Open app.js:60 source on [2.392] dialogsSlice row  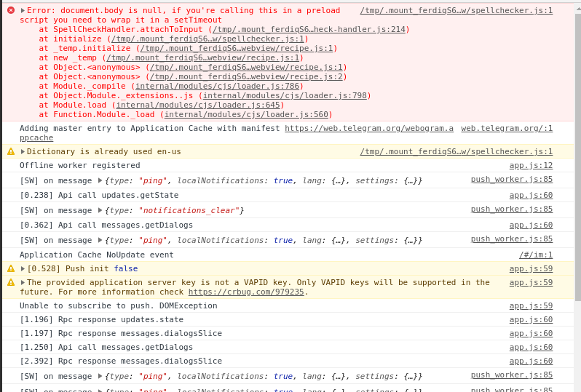click(531, 361)
